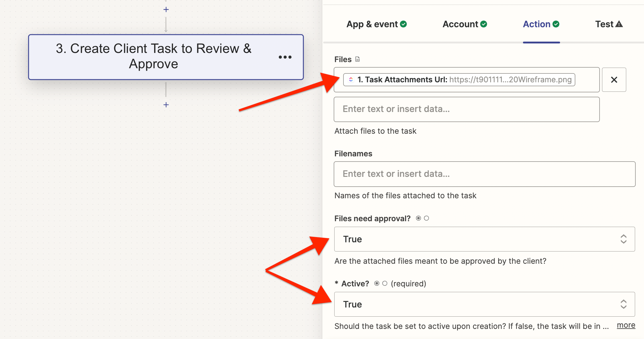Switch to the Test tab
Viewport: 644px width, 339px height.
pos(604,24)
